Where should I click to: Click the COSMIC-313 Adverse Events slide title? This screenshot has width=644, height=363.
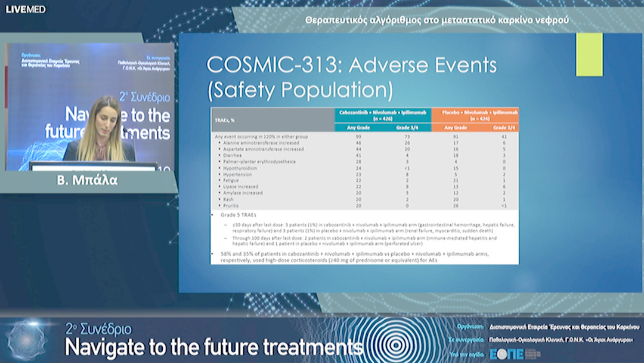[351, 77]
